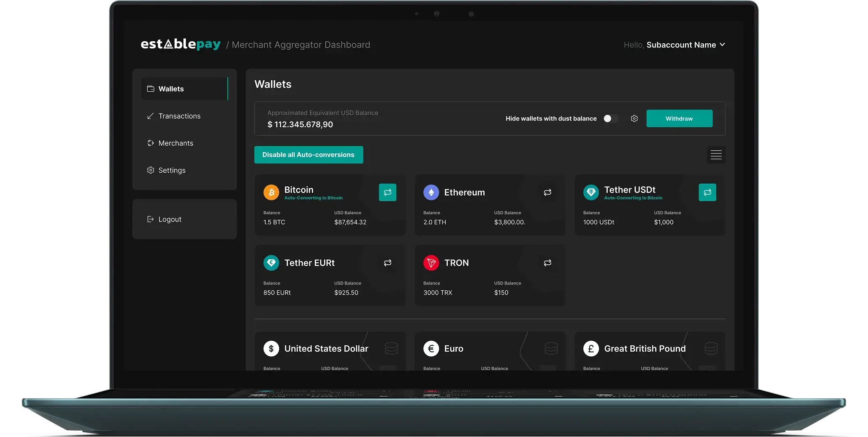Open Settings from the sidebar
The width and height of the screenshot is (868, 437).
(x=172, y=170)
